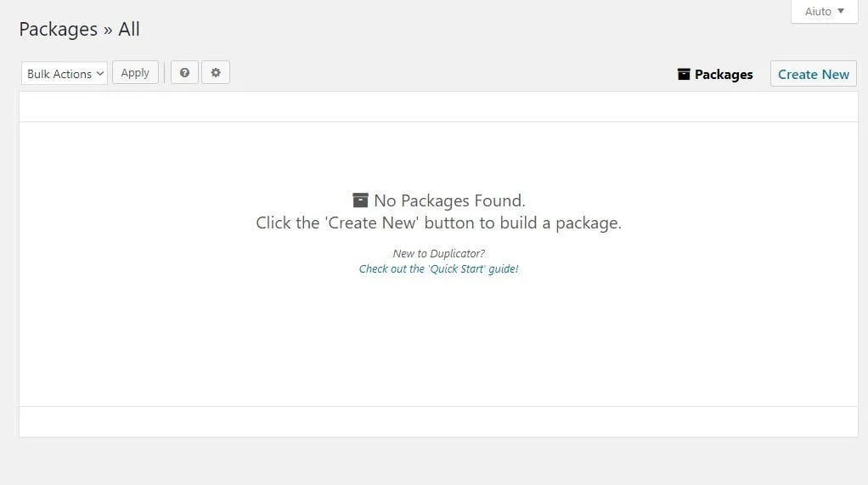Expand the Aiuto help tab

(x=818, y=12)
